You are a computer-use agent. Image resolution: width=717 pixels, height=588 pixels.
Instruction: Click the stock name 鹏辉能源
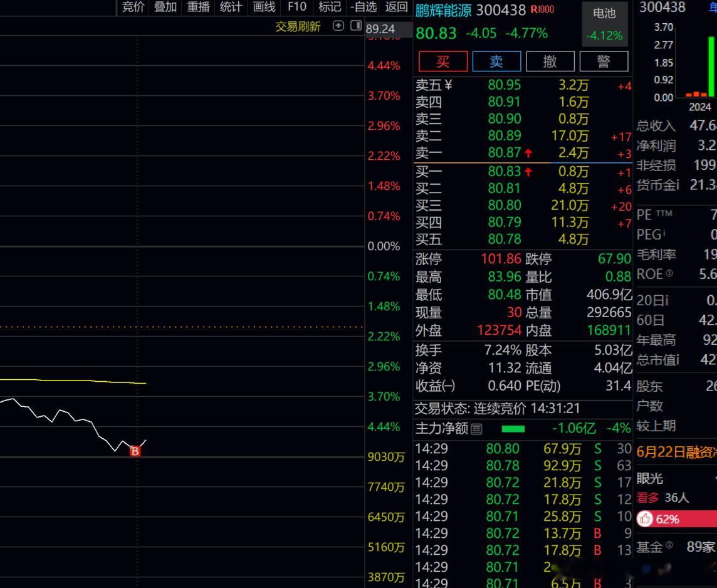[x=443, y=10]
